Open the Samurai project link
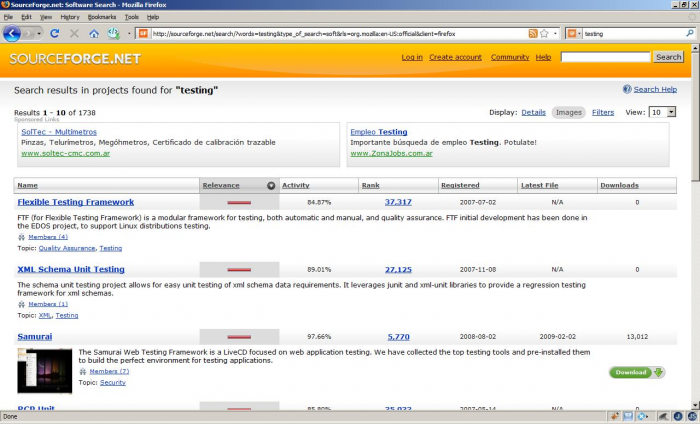The height and width of the screenshot is (424, 700). (35, 337)
